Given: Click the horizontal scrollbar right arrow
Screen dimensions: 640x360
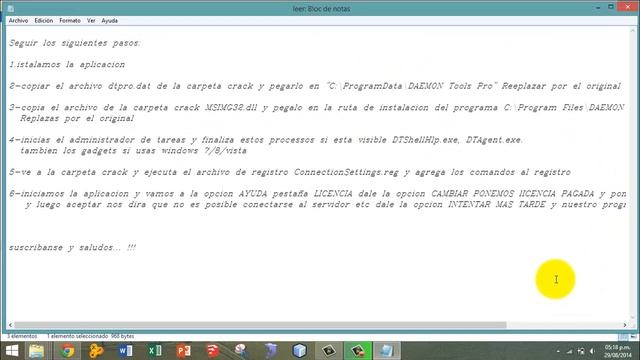Looking at the screenshot, I should 625,325.
